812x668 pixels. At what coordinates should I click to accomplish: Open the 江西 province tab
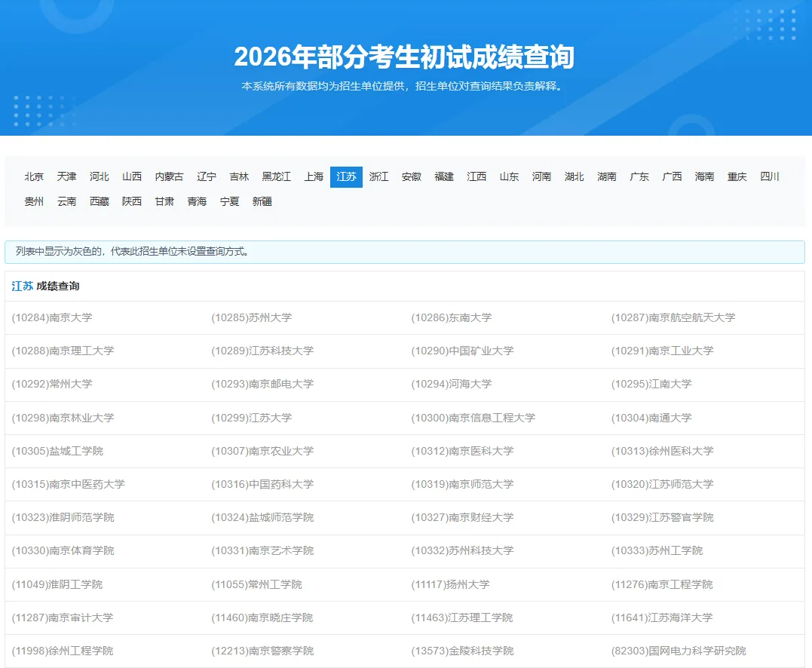tap(477, 176)
